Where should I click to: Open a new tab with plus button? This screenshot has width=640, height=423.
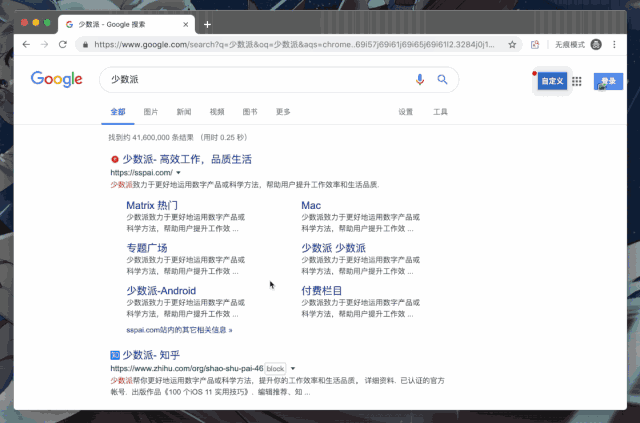pos(207,24)
